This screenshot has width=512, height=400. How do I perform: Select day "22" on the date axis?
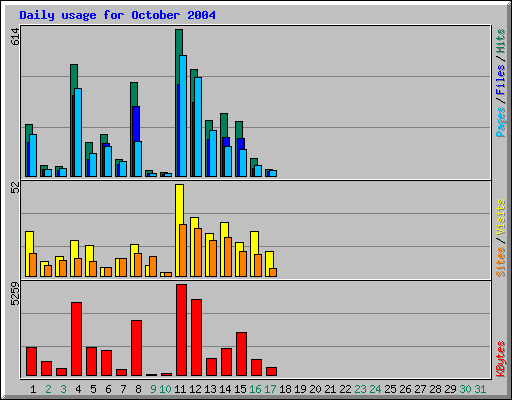pyautogui.click(x=345, y=389)
